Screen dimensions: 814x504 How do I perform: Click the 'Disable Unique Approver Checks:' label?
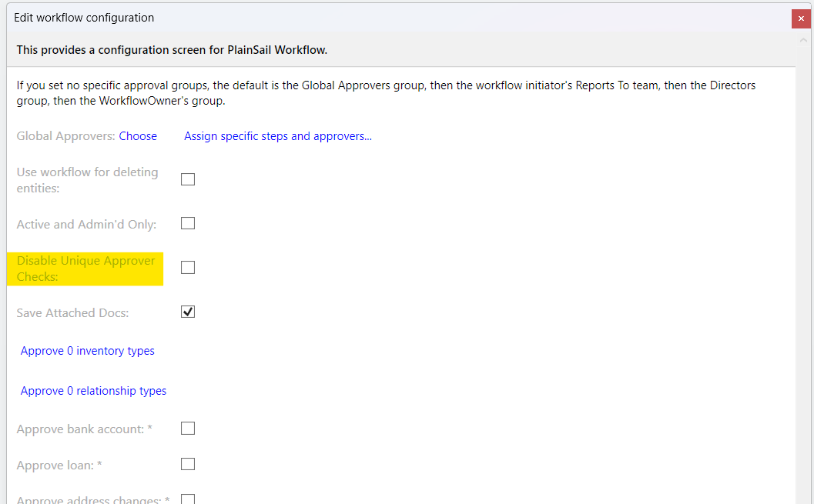85,269
